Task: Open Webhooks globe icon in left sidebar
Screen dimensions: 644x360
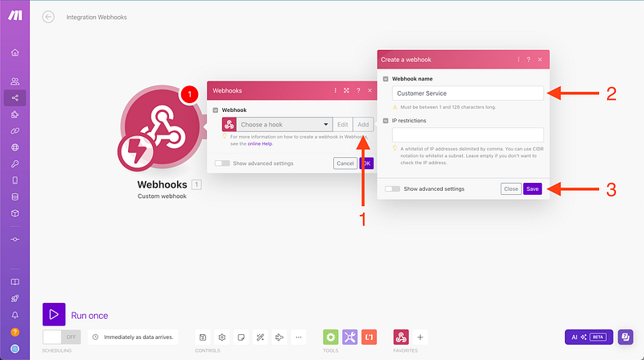Action: (14, 147)
